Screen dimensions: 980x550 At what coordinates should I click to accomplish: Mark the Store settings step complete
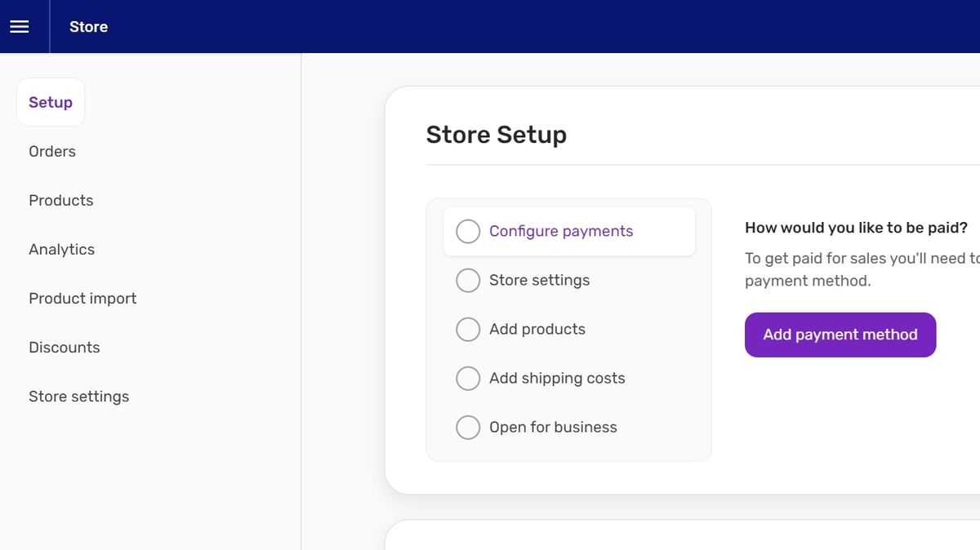click(468, 280)
